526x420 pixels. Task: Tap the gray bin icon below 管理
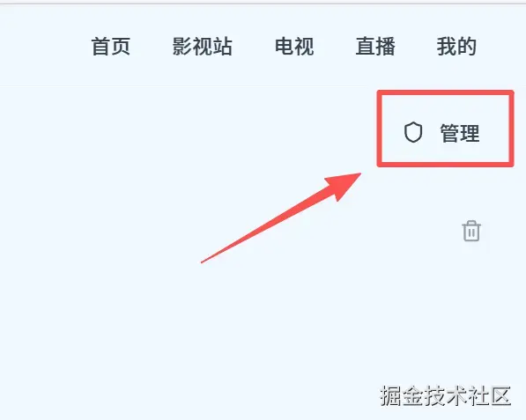pyautogui.click(x=471, y=231)
